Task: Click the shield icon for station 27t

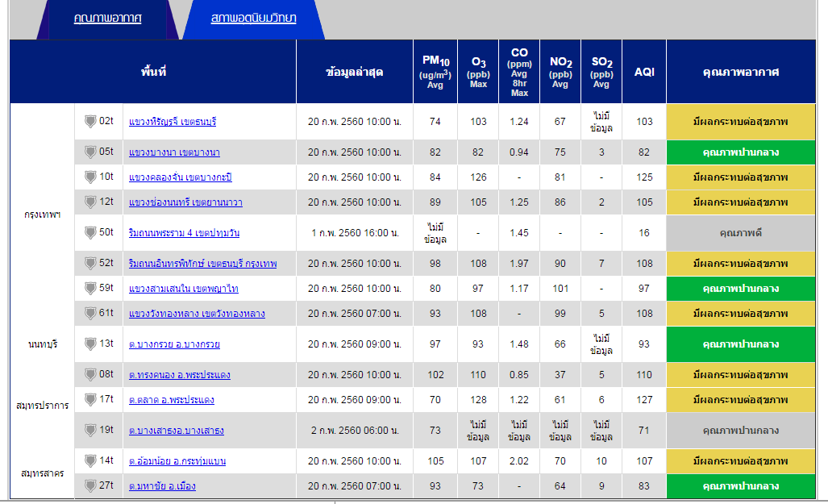Action: coord(90,485)
